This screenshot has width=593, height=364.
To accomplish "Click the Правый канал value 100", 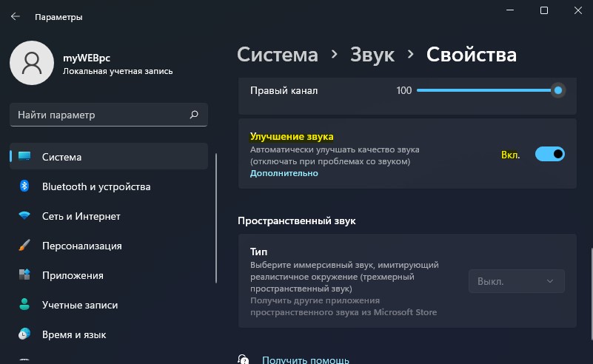I will point(404,90).
